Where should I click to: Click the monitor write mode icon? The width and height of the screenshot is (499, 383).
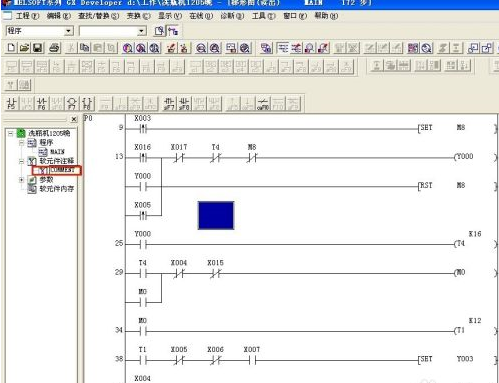click(x=323, y=48)
